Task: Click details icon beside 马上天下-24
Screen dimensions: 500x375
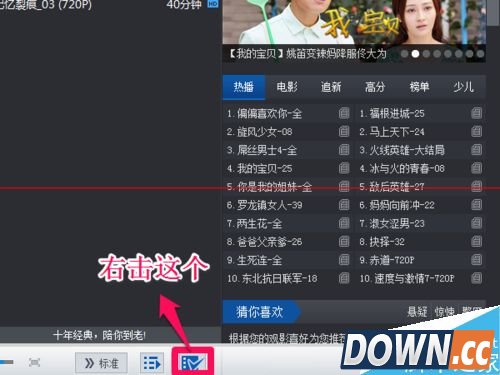Action: pos(477,132)
